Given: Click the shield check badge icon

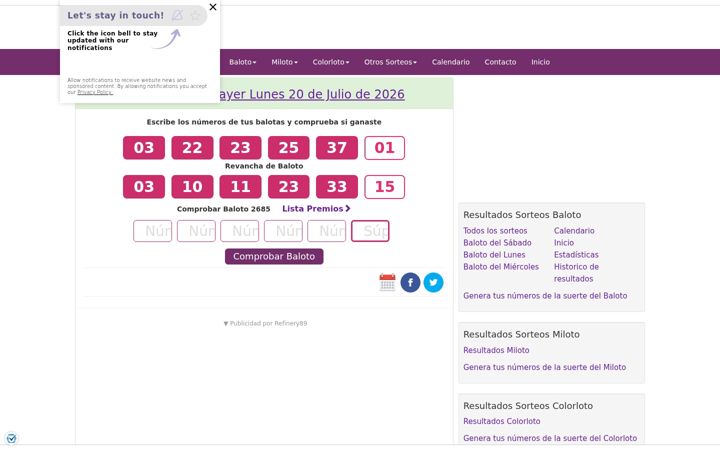Looking at the screenshot, I should coord(11,439).
